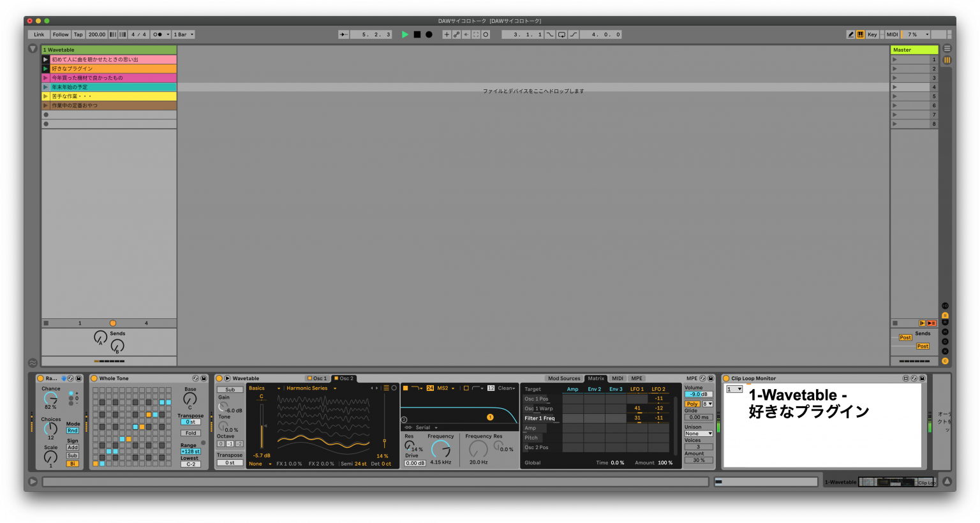
Task: Click Whole Tone Hot-Swap preset icon
Action: 195,378
